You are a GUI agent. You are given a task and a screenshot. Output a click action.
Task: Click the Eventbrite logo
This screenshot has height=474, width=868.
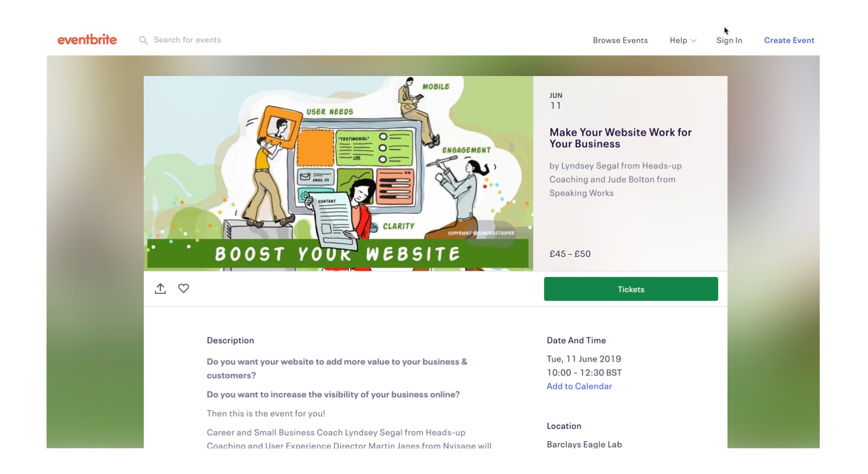(x=87, y=40)
